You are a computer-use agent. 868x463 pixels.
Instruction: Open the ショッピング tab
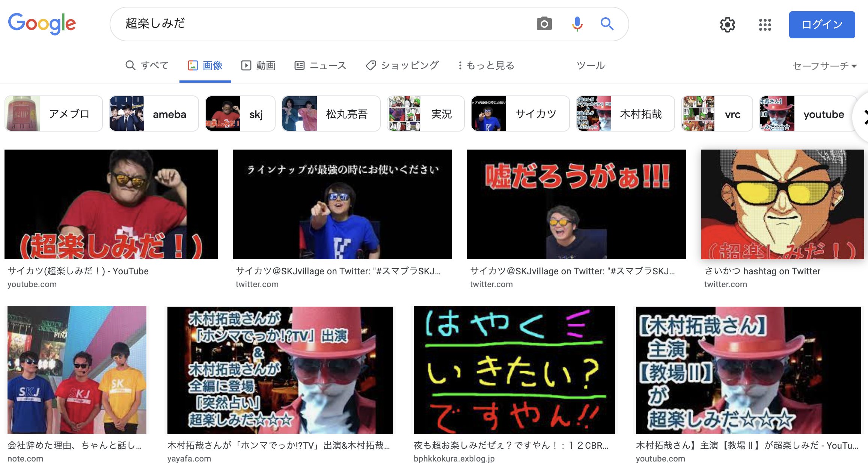[x=402, y=65]
